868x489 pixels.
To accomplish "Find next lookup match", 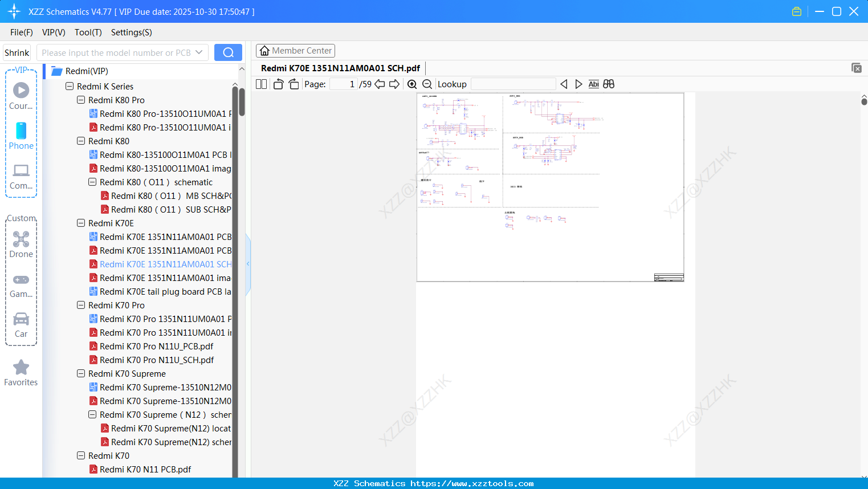I will click(x=578, y=84).
